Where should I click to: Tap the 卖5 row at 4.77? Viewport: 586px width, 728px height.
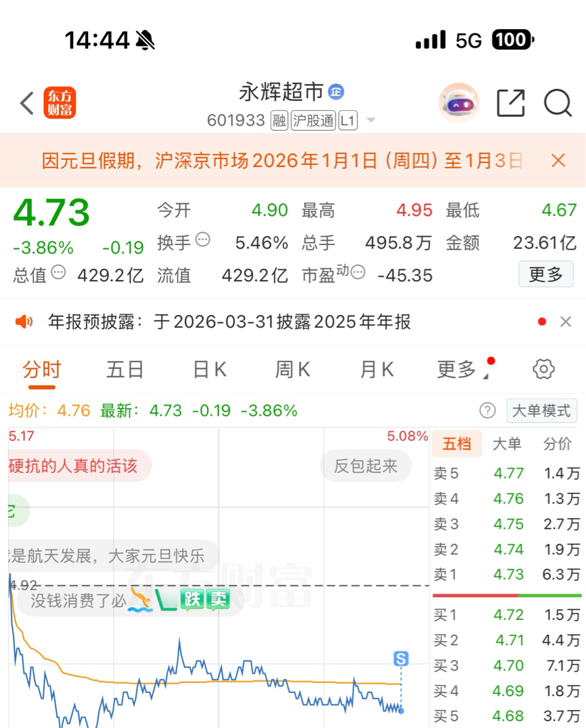[506, 473]
